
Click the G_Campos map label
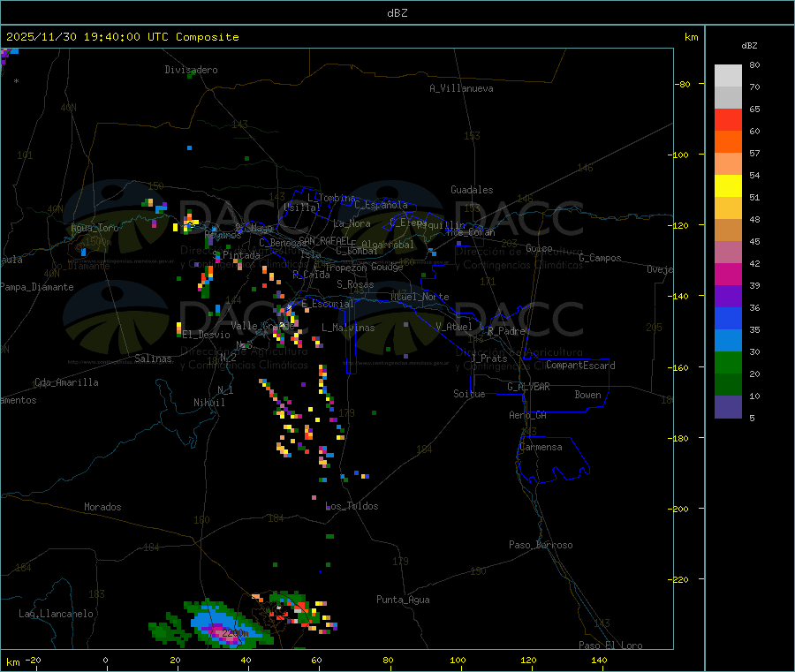600,258
